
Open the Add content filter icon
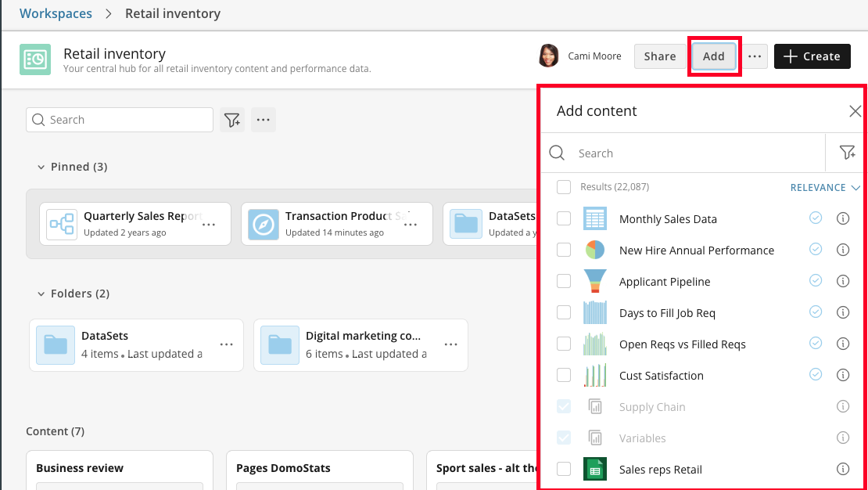tap(847, 153)
